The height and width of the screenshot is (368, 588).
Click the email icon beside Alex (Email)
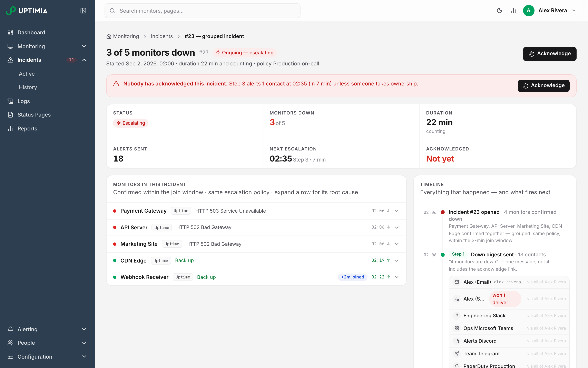click(x=457, y=282)
